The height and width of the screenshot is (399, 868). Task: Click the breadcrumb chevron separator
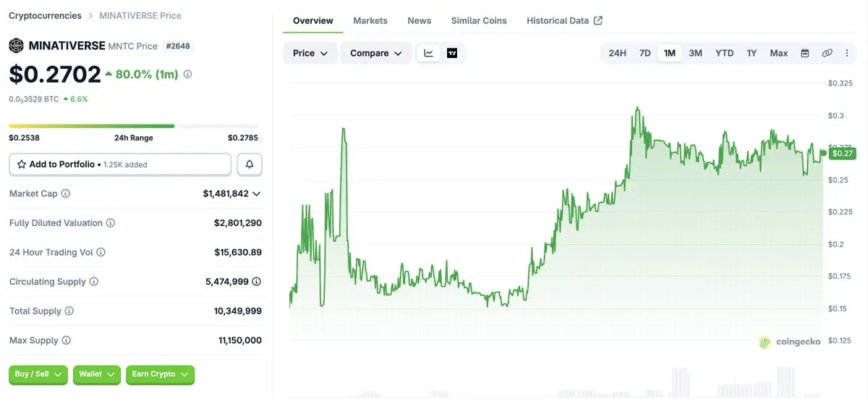90,15
